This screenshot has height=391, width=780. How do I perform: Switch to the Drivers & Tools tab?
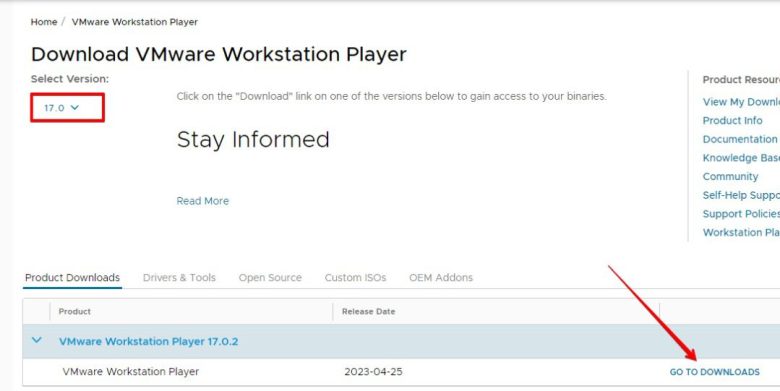click(179, 278)
